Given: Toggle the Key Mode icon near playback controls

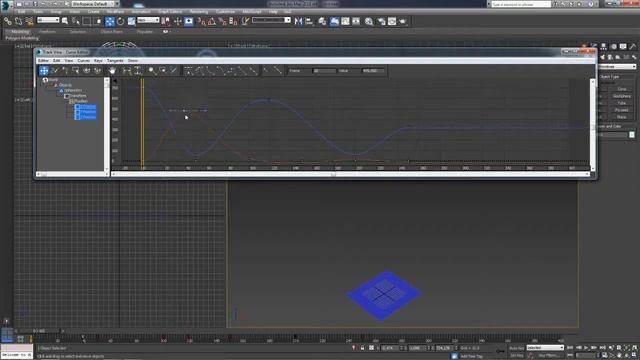Looking at the screenshot, I should (x=571, y=356).
